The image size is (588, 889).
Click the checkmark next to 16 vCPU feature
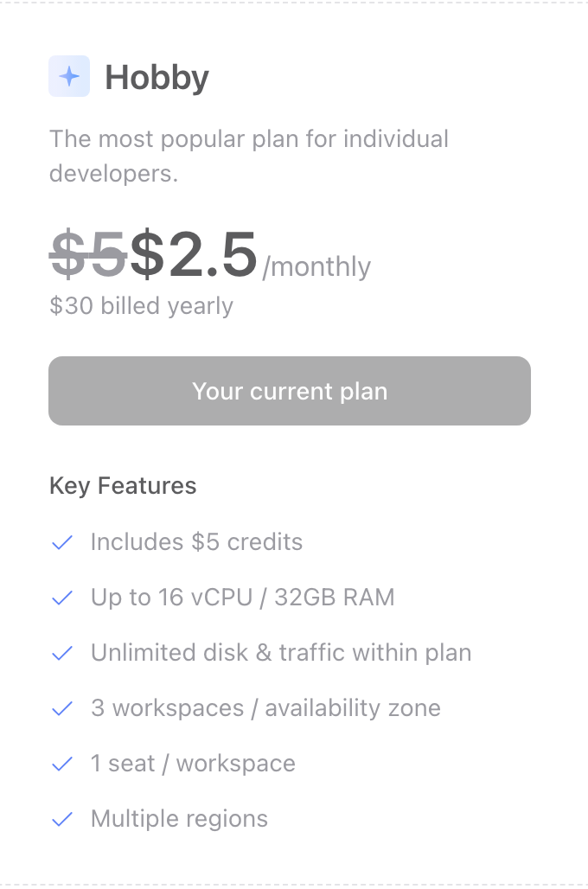coord(61,598)
